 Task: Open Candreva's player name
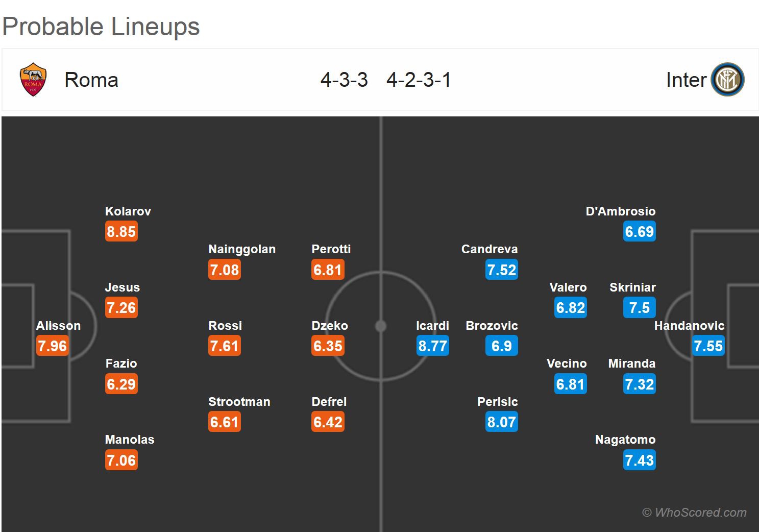point(489,249)
